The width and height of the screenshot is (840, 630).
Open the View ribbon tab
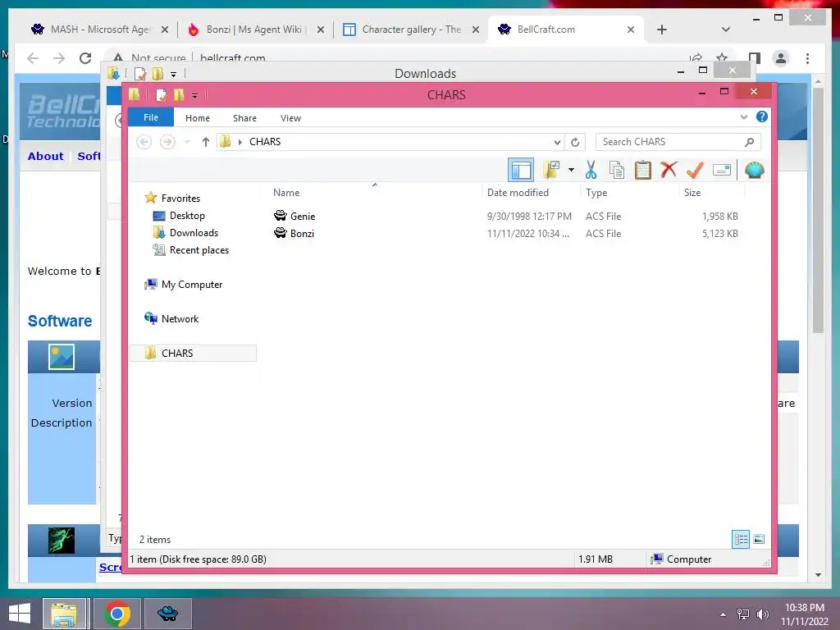(291, 118)
